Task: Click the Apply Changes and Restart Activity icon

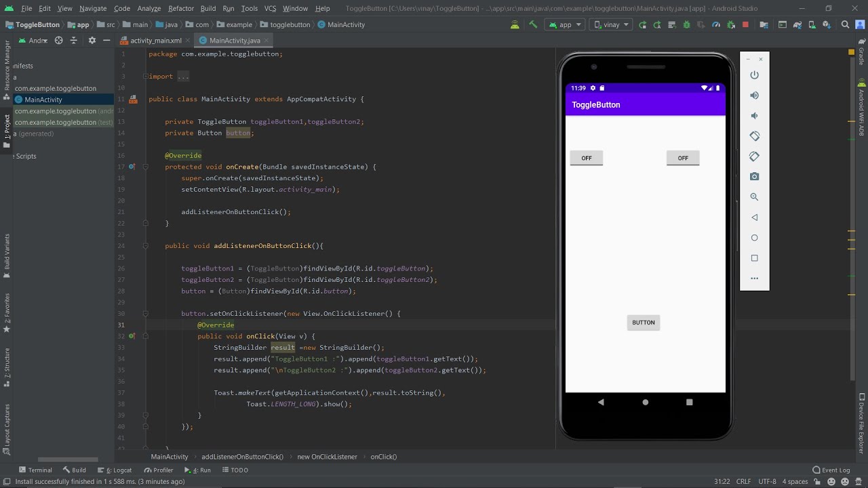Action: pyautogui.click(x=643, y=24)
